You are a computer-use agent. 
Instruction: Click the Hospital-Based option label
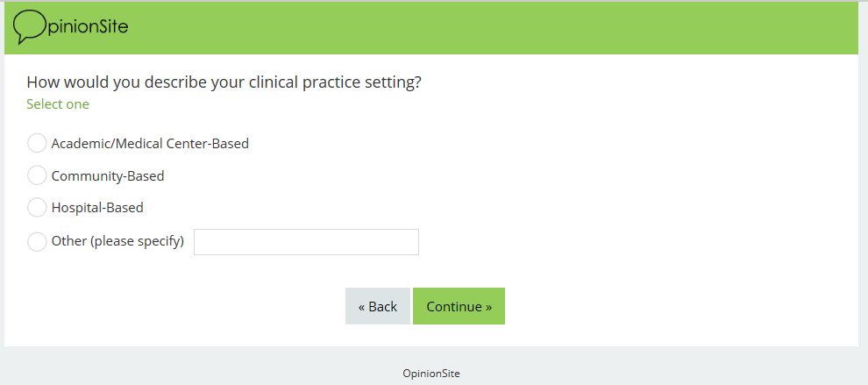[97, 208]
